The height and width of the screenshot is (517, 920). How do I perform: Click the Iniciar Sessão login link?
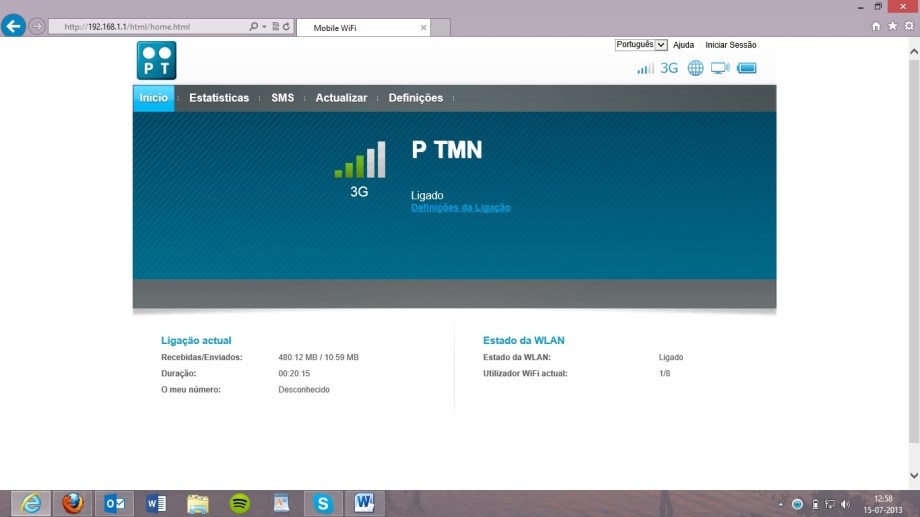[730, 45]
